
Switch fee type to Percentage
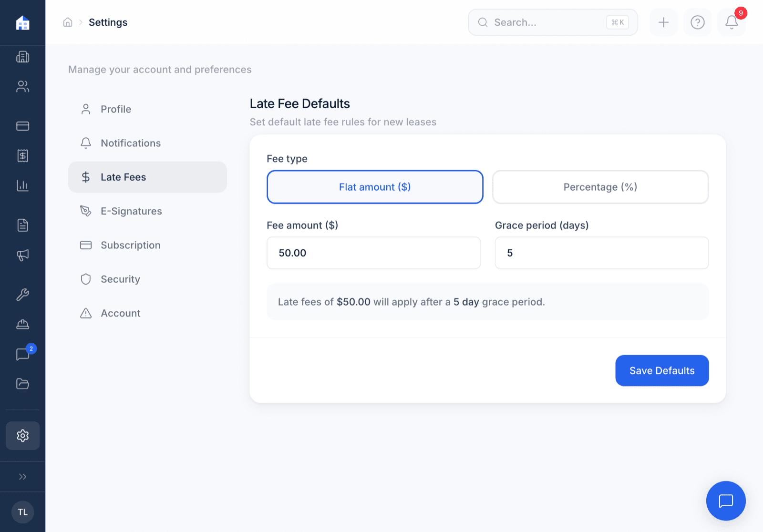pos(600,187)
